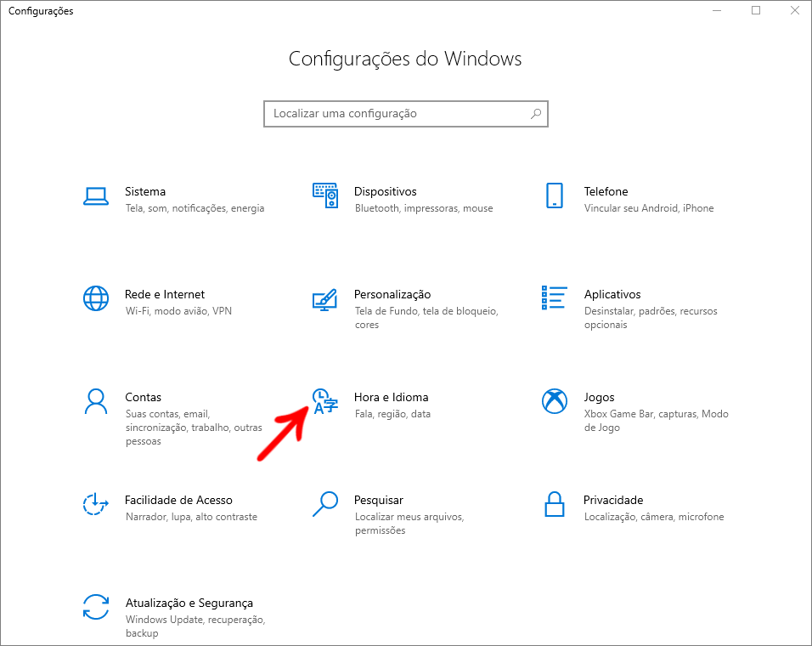The height and width of the screenshot is (646, 812).
Task: Open Rede e Internet title
Action: (165, 294)
